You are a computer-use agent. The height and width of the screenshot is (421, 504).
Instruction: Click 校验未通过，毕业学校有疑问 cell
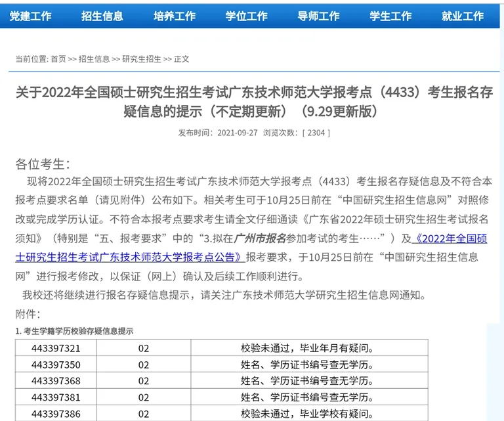click(310, 414)
